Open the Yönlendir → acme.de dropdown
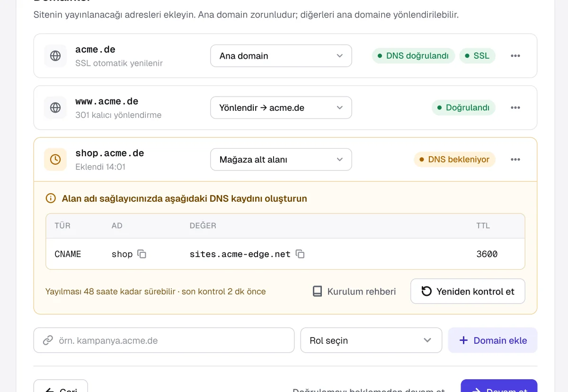 [x=281, y=108]
